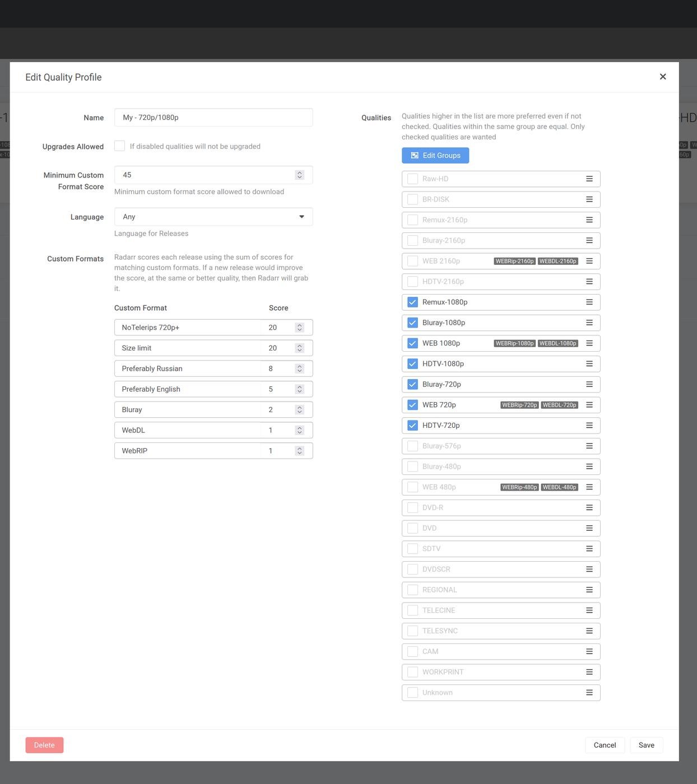Click the Edit Groups button
This screenshot has height=784, width=697.
point(435,156)
